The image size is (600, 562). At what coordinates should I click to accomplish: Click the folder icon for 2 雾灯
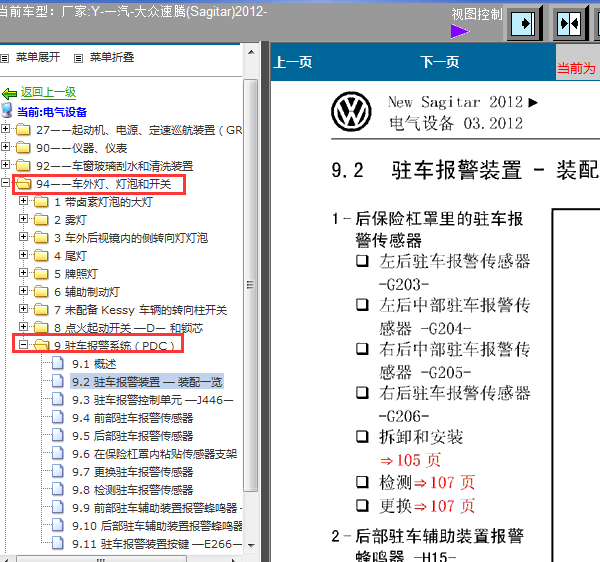pyautogui.click(x=41, y=220)
